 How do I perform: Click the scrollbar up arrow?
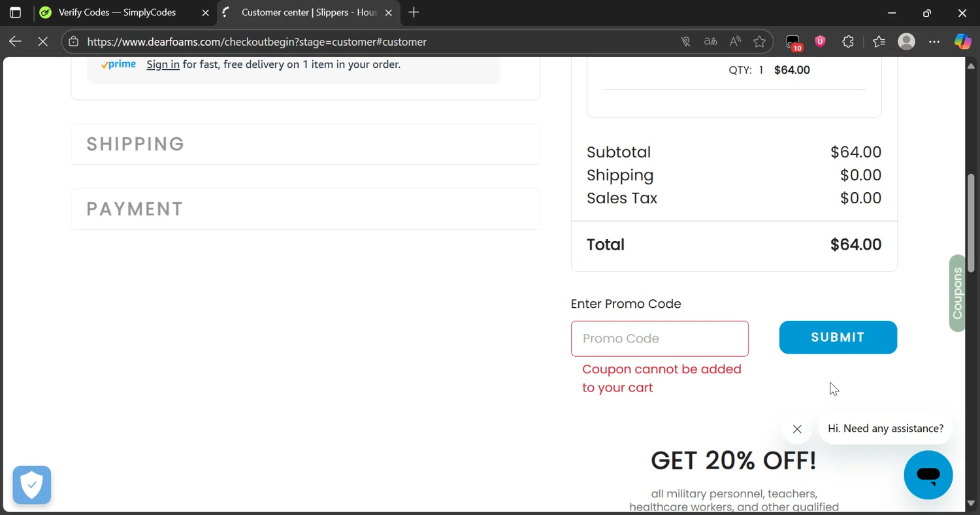(972, 66)
